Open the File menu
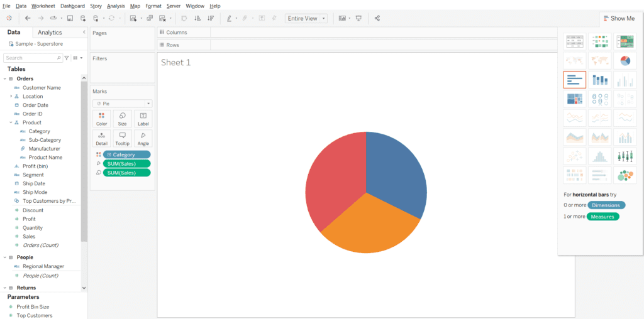 coord(6,6)
